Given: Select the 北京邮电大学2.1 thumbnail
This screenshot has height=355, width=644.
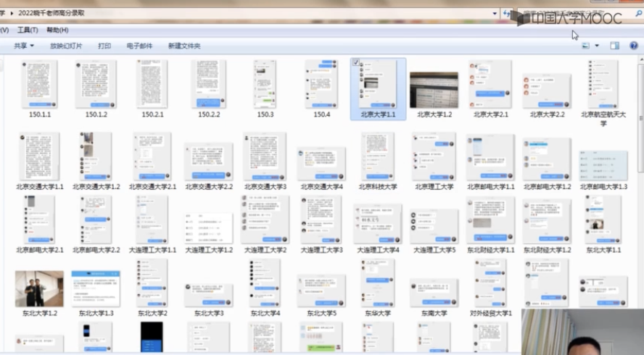Looking at the screenshot, I should (39, 220).
